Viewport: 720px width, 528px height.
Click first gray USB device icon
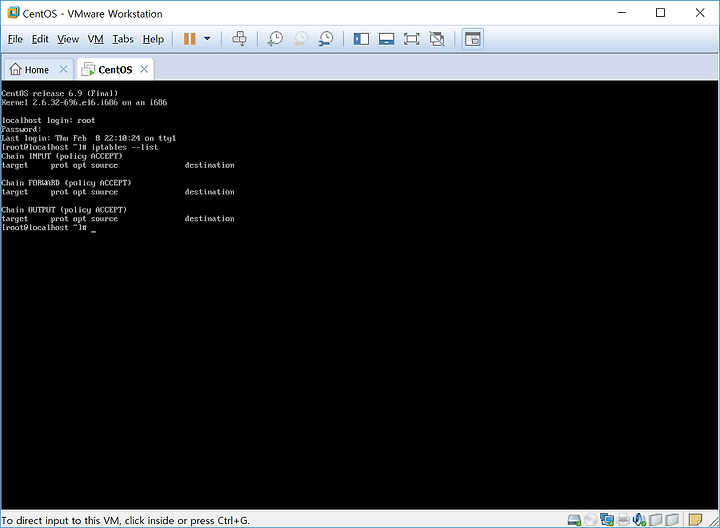[655, 520]
